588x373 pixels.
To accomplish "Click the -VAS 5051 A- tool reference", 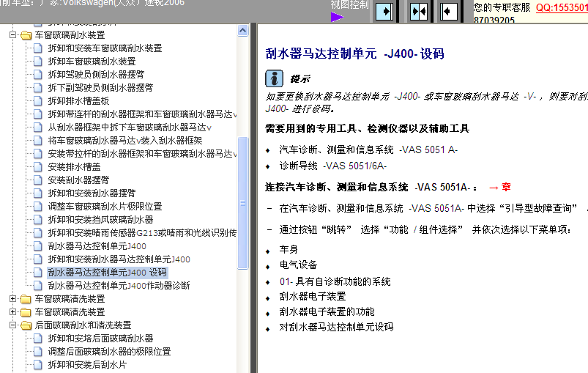I will pyautogui.click(x=428, y=150).
